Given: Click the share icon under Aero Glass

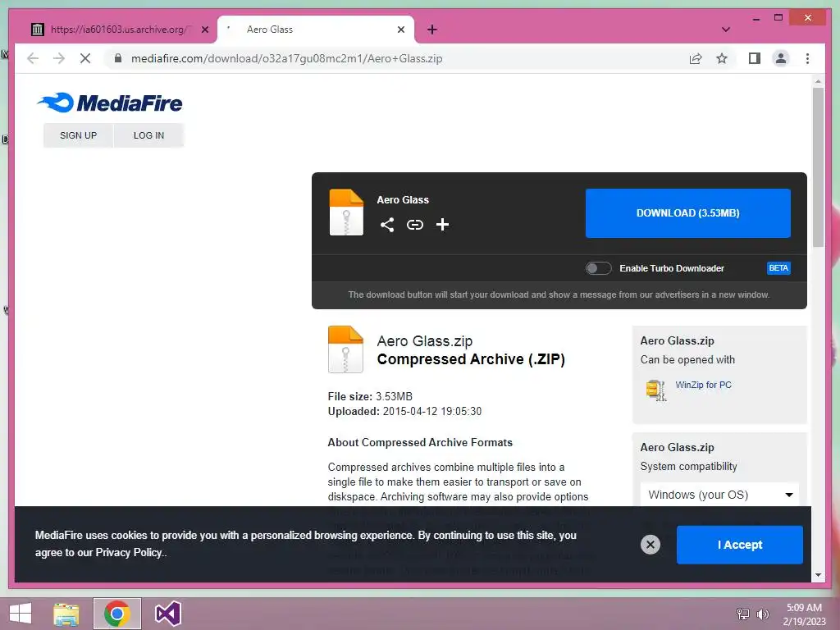Looking at the screenshot, I should [387, 225].
